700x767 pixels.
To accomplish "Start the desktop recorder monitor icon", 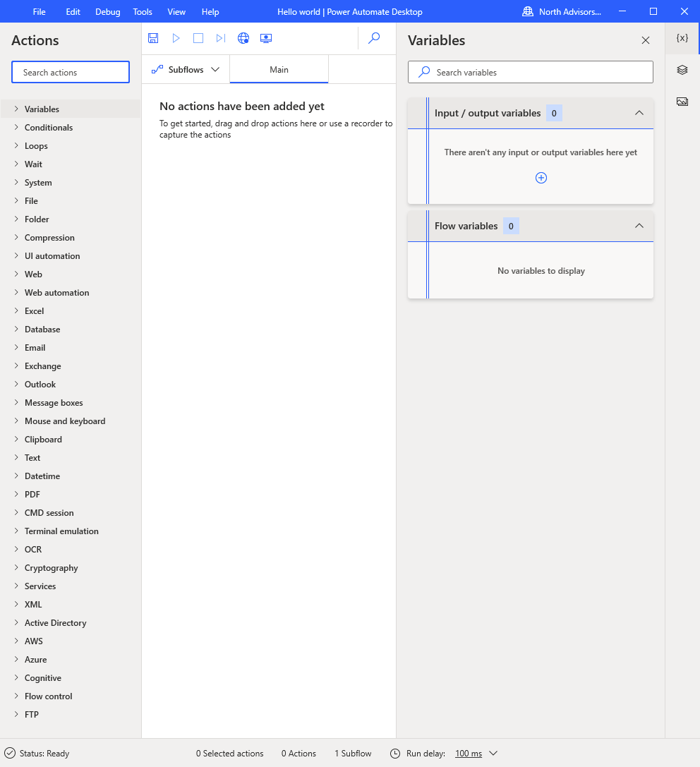I will point(266,38).
